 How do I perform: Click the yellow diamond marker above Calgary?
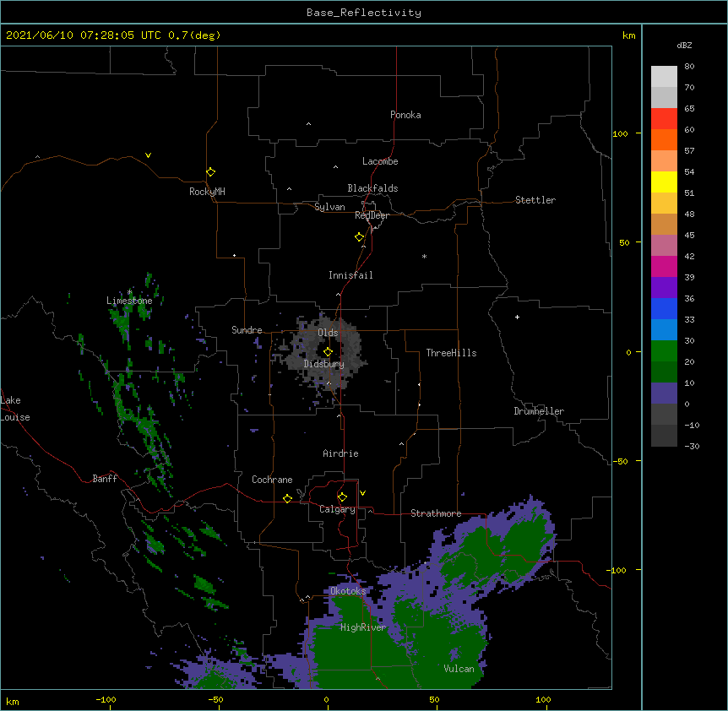(342, 497)
